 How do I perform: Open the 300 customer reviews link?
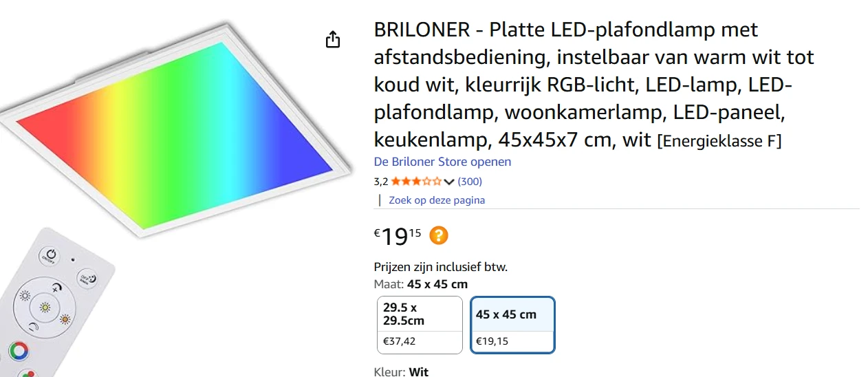click(x=470, y=182)
